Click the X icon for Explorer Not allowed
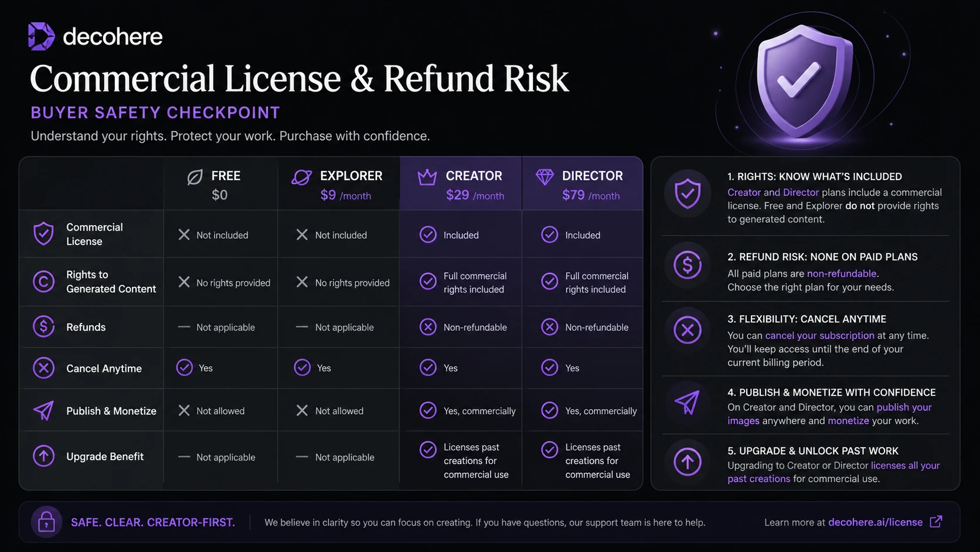 click(302, 411)
